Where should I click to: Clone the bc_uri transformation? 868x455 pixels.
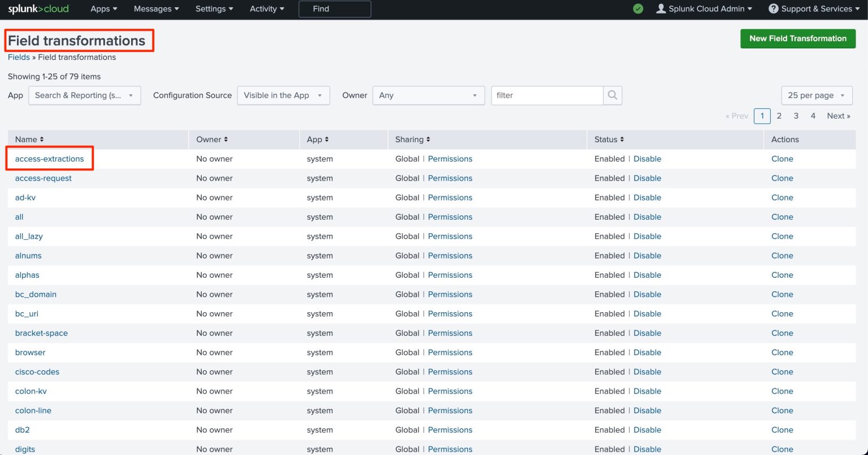pyautogui.click(x=783, y=314)
